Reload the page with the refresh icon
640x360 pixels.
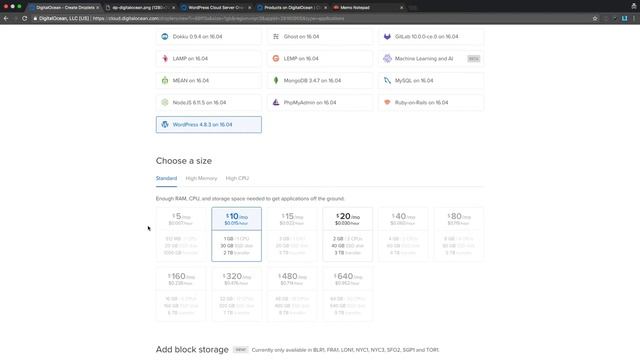point(24,18)
